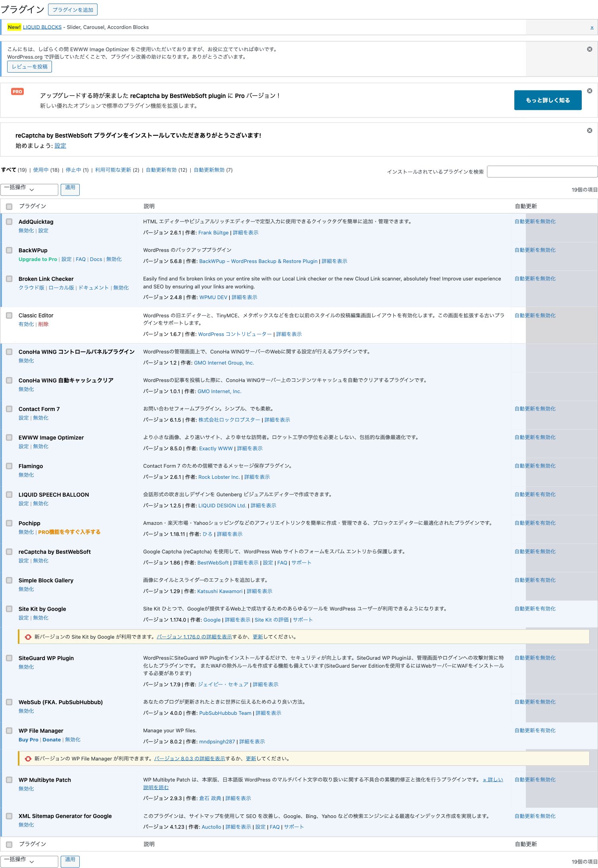Update Site Kit by Google now
598x868 pixels.
click(x=258, y=637)
